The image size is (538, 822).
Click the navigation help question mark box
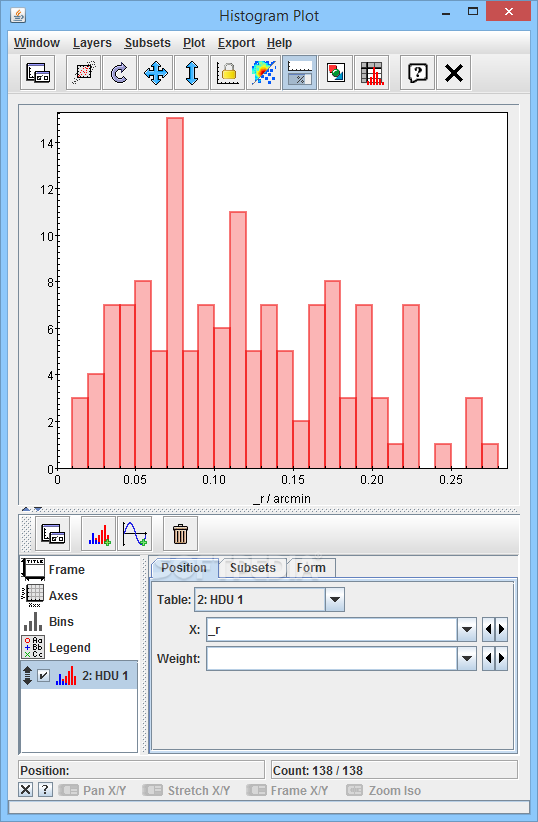pyautogui.click(x=45, y=789)
